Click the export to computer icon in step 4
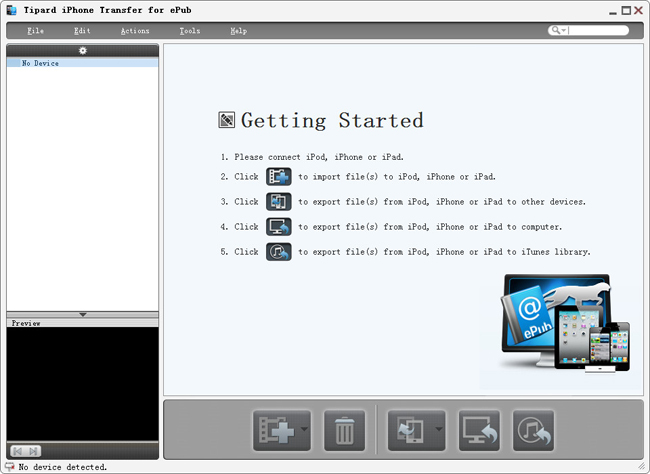650x474 pixels. [x=279, y=227]
